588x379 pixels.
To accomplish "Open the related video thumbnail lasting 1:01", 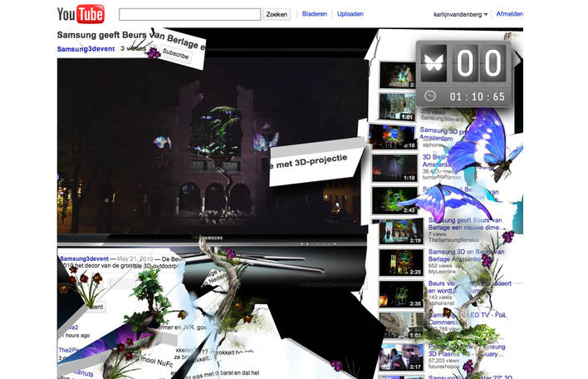I will 397,106.
